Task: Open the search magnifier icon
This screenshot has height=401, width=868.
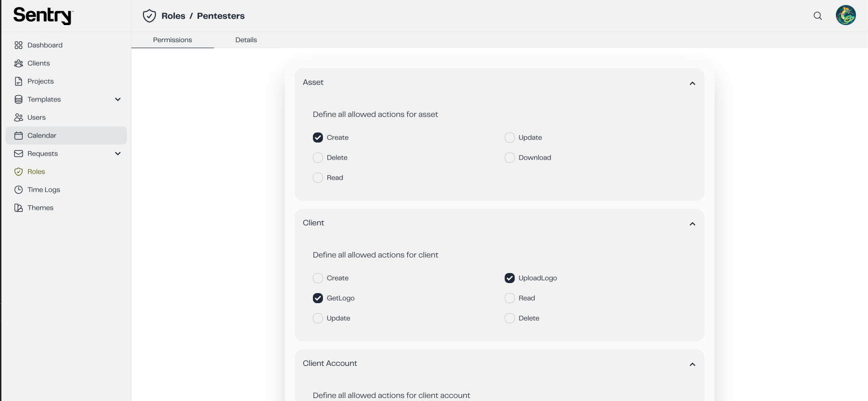Action: 817,16
